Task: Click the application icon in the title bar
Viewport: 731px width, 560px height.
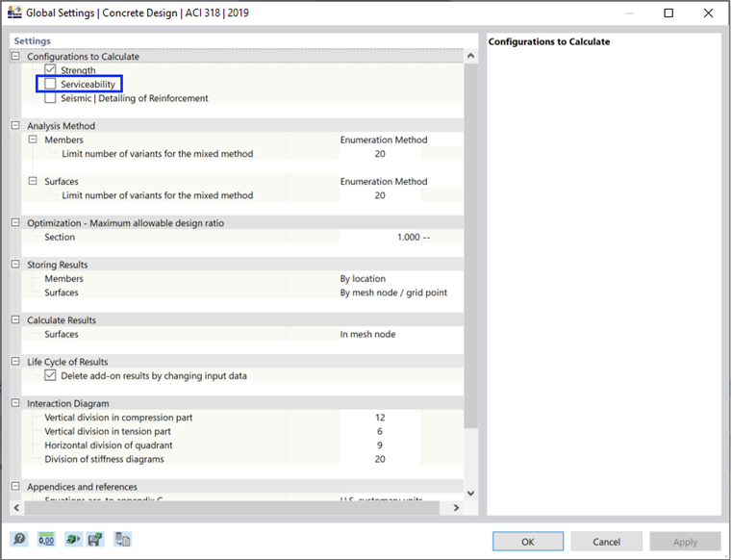Action: click(x=14, y=13)
